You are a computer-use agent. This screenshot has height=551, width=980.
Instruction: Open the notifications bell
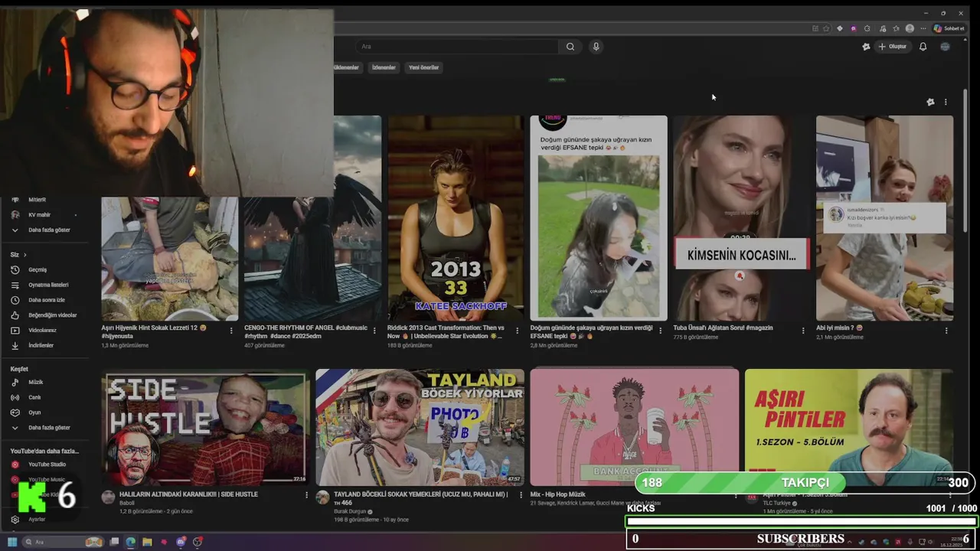pos(923,47)
